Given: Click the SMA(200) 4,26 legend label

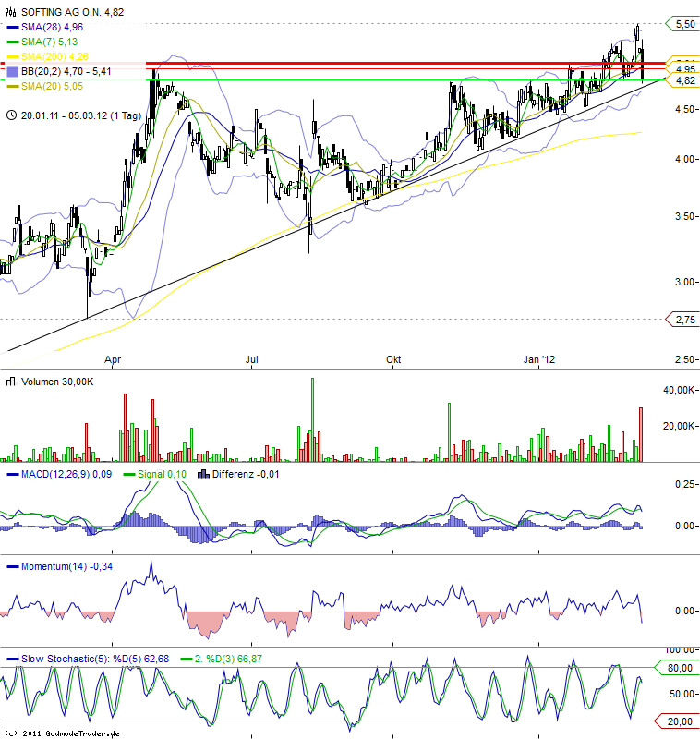Looking at the screenshot, I should click(54, 56).
